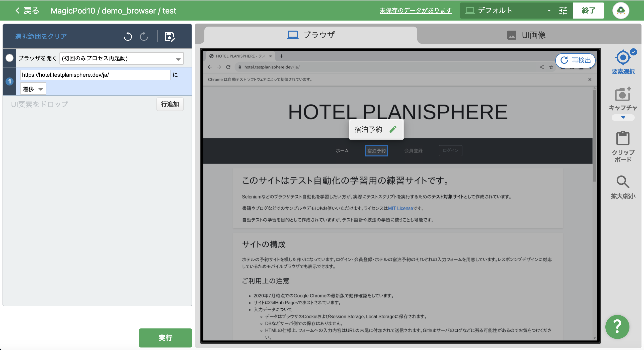Open the help question mark button
This screenshot has height=350, width=644.
[x=617, y=327]
